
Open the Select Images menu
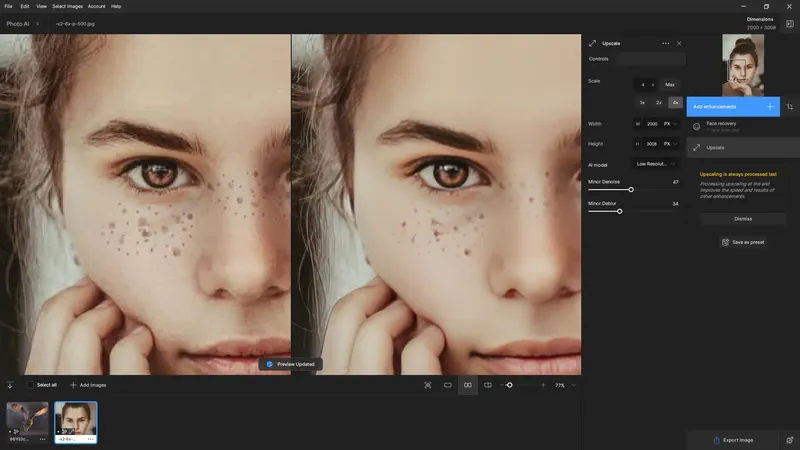tap(67, 6)
